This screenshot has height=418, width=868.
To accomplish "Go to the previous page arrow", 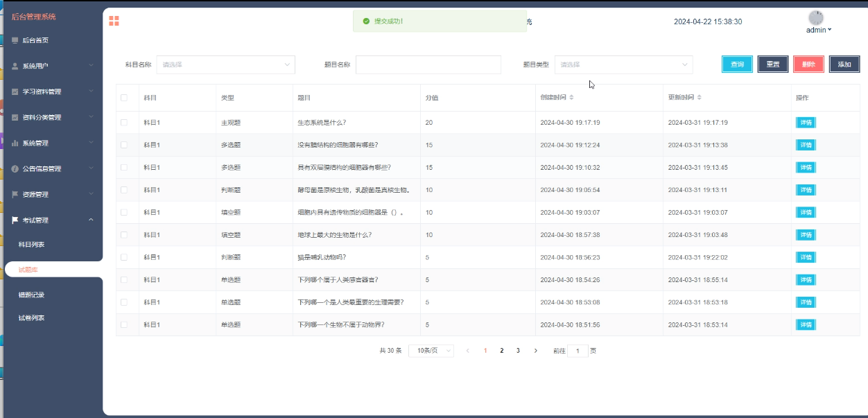I will click(468, 351).
